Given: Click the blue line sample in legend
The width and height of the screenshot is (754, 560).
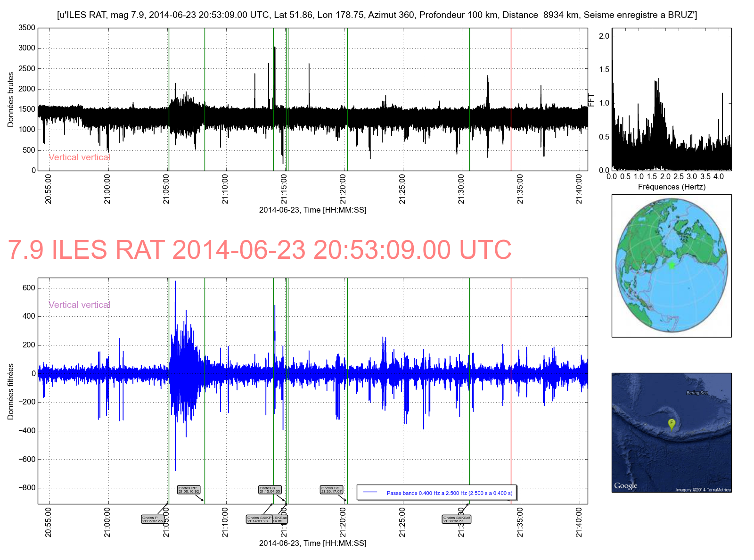Looking at the screenshot, I should (x=371, y=493).
